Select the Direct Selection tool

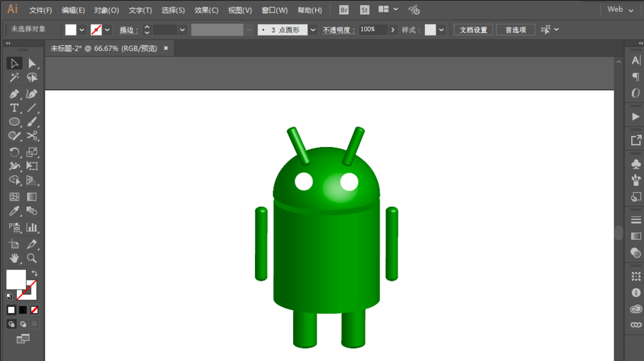[x=32, y=63]
